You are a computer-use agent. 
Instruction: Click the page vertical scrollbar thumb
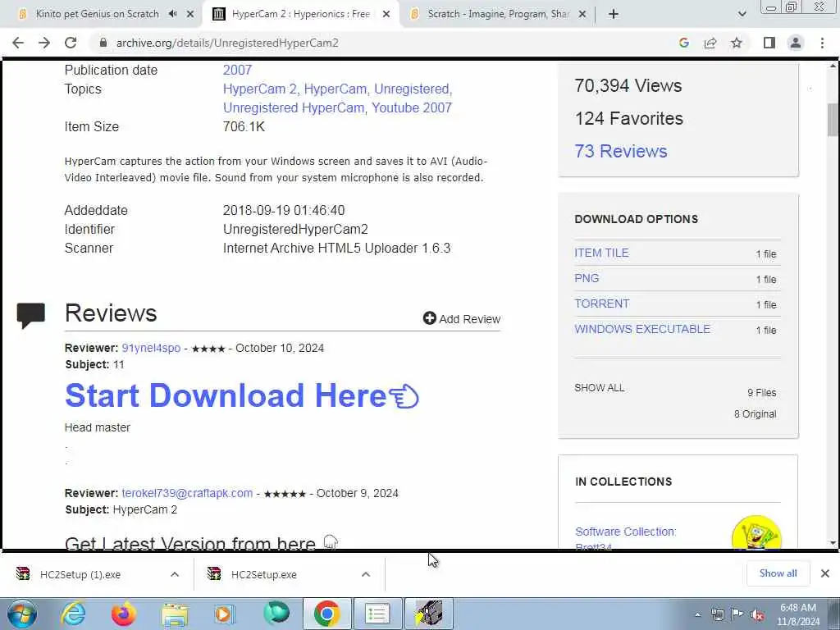(833, 120)
